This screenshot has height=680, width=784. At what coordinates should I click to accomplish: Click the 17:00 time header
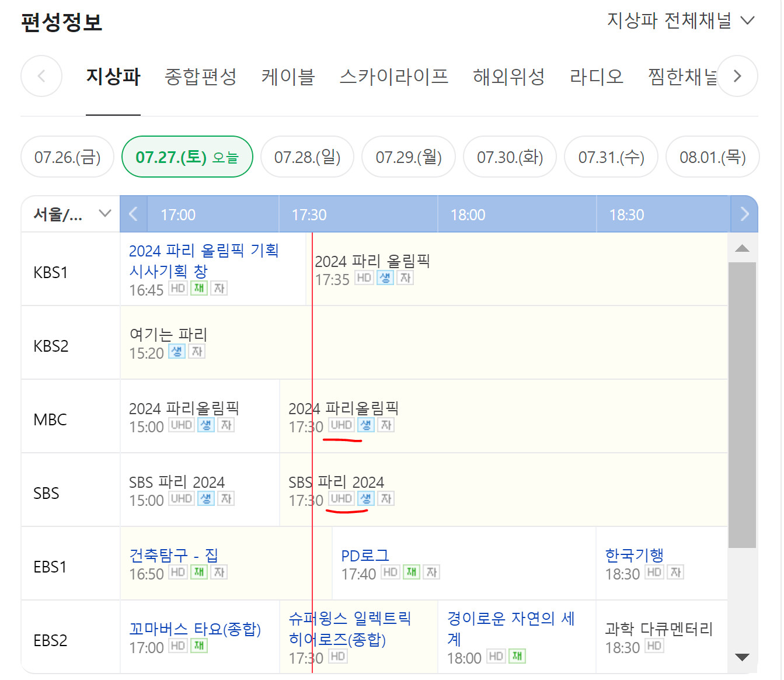pos(178,215)
